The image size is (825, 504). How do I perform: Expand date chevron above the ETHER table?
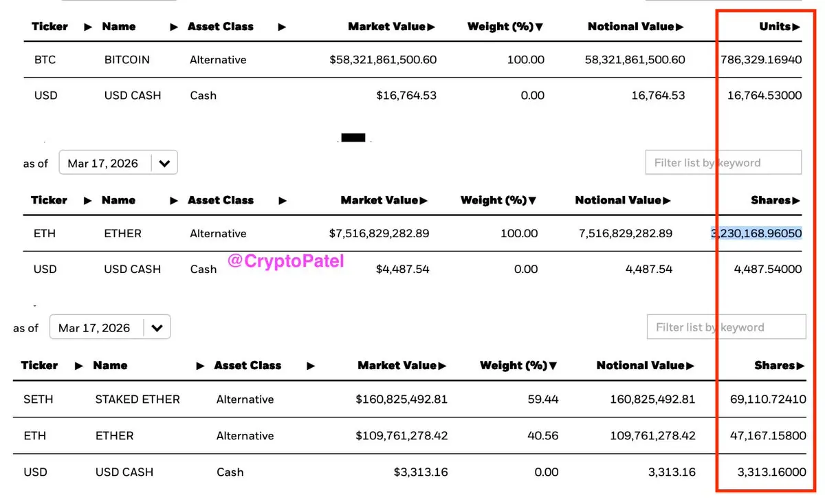click(164, 164)
